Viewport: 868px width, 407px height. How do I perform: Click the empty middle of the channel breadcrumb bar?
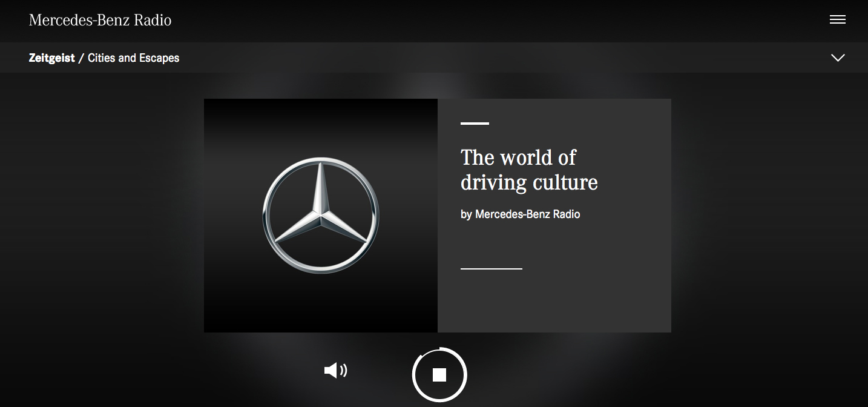click(484, 58)
